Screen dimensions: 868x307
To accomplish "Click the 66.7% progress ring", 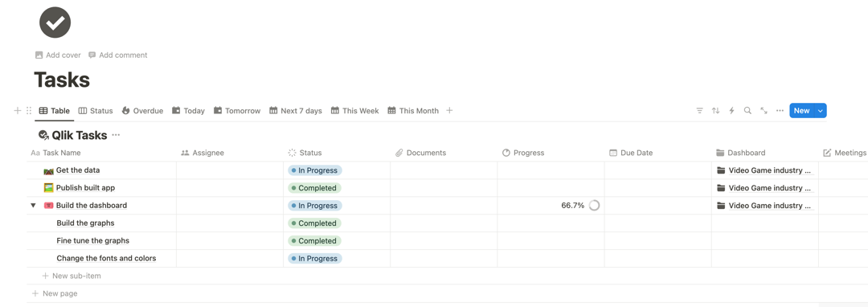I will 594,205.
